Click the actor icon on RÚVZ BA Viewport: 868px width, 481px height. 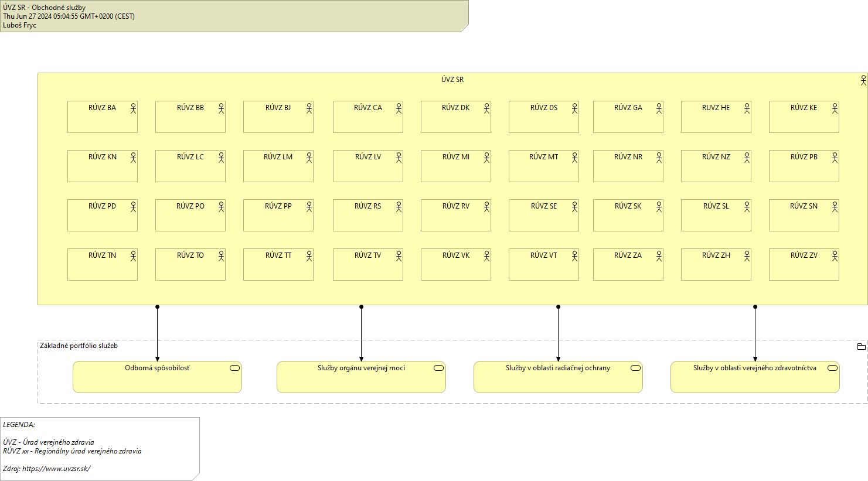tap(133, 108)
